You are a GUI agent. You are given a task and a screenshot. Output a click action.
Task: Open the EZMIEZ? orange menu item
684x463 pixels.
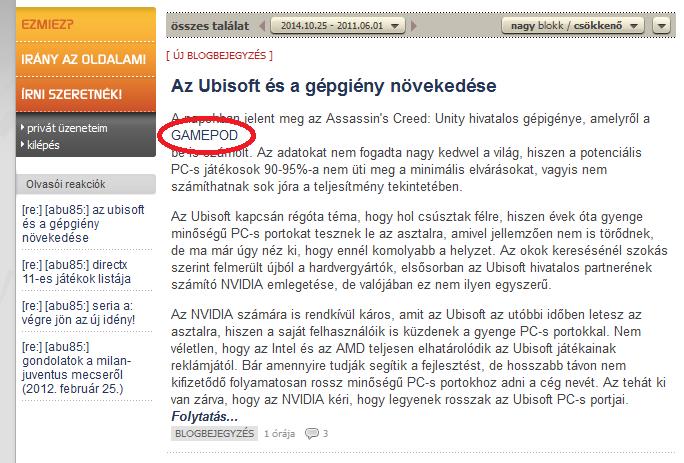click(86, 24)
